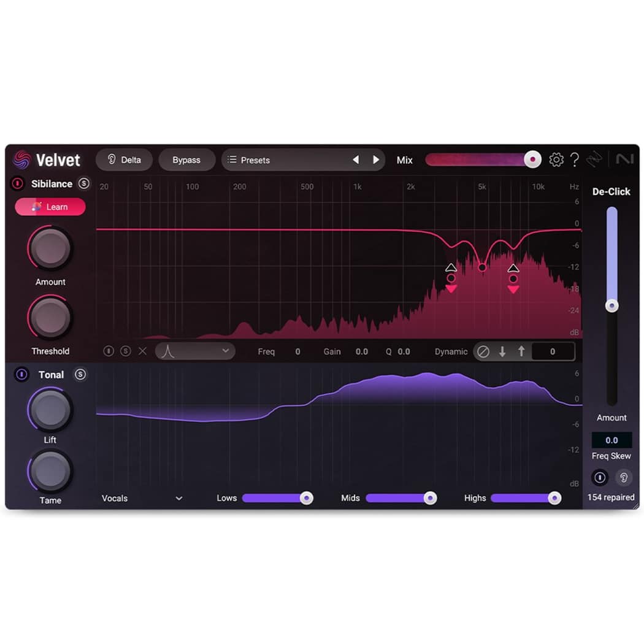Solo the Sibilance module

(84, 183)
